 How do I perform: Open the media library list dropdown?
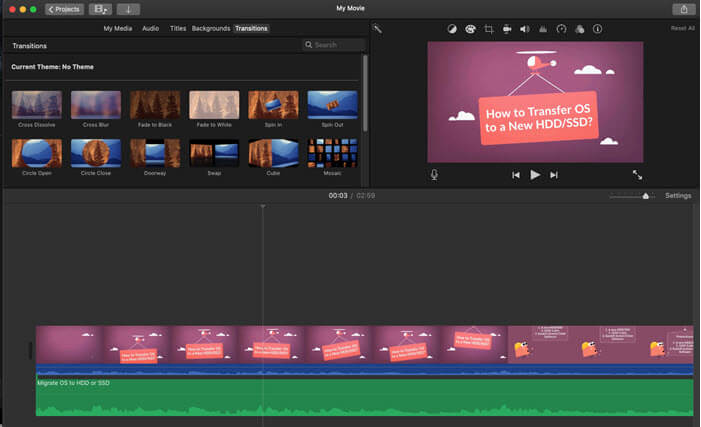(100, 9)
